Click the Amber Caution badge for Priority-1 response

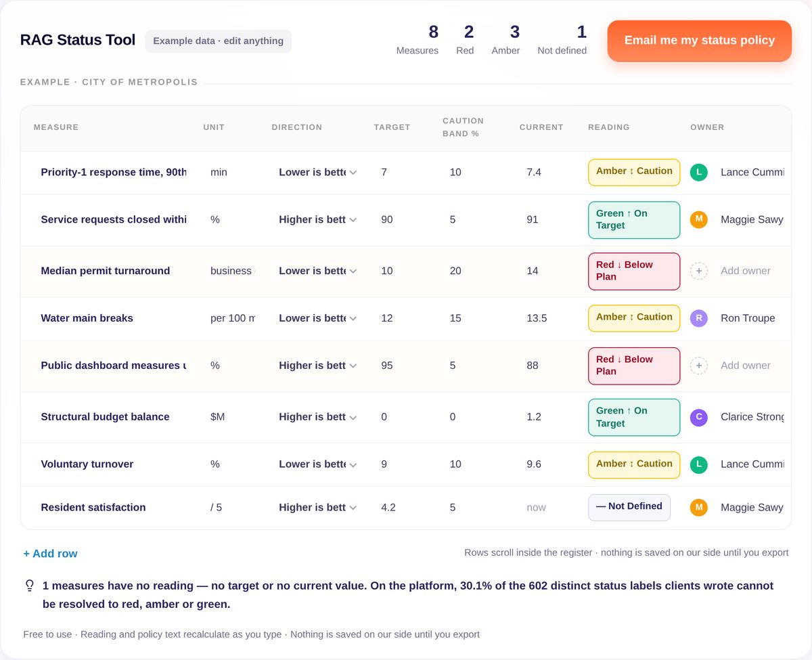(634, 172)
